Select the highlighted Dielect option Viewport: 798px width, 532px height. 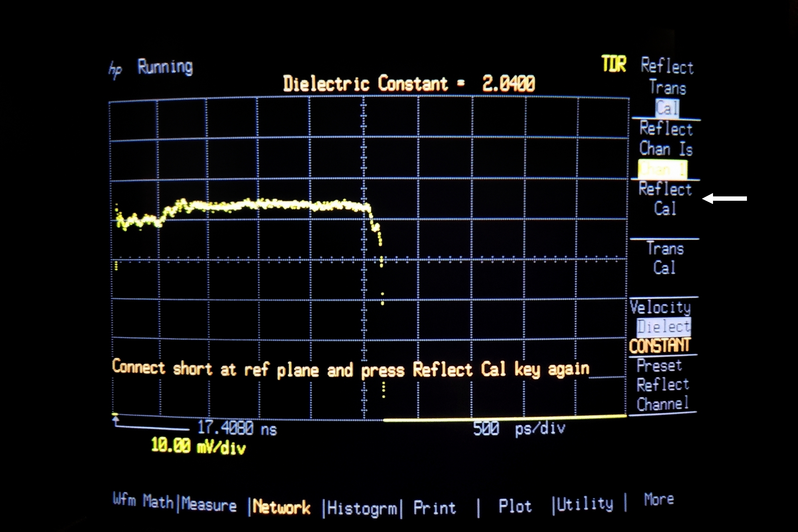pos(664,327)
